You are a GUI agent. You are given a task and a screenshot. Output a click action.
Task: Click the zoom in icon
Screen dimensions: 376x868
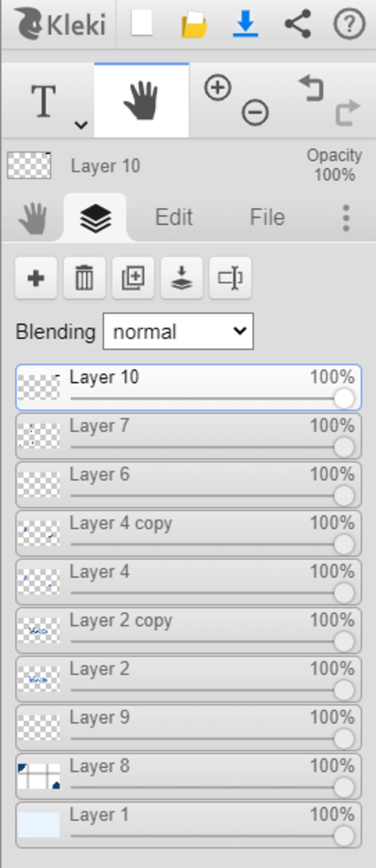(218, 87)
